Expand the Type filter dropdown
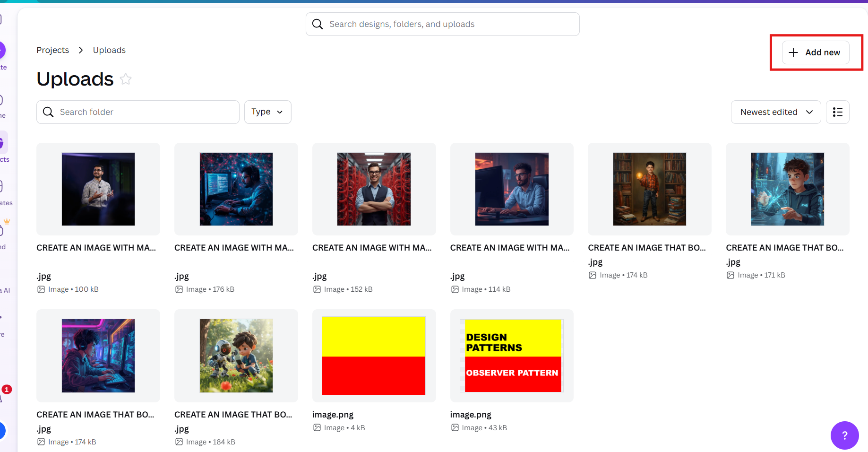This screenshot has width=868, height=452. point(267,112)
